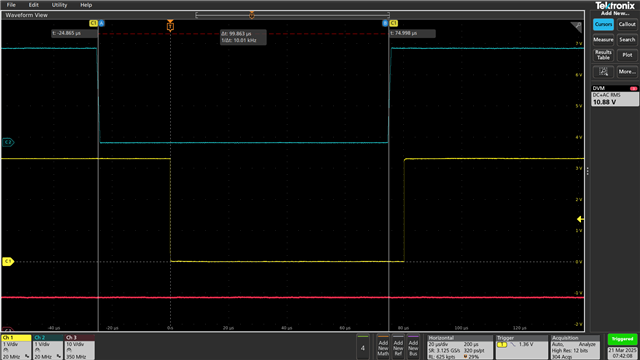Open the Search button
This screenshot has width=640, height=360.
click(627, 40)
